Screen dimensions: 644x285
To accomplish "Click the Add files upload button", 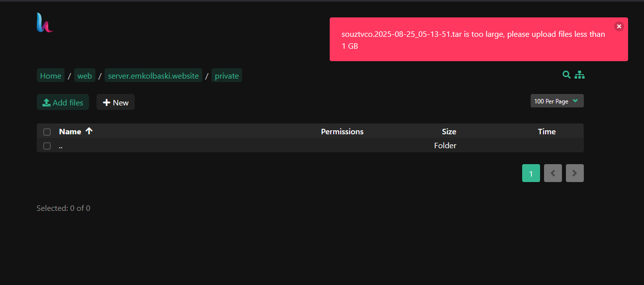I will point(63,102).
